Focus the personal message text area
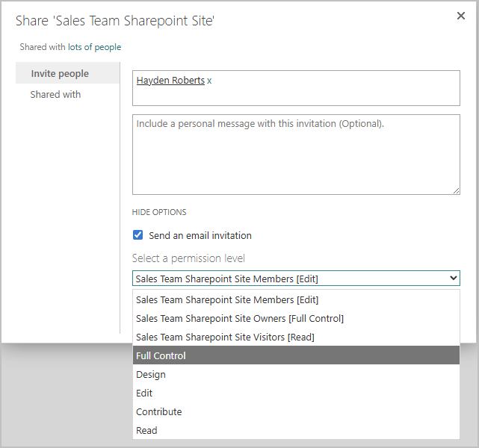 [296, 155]
